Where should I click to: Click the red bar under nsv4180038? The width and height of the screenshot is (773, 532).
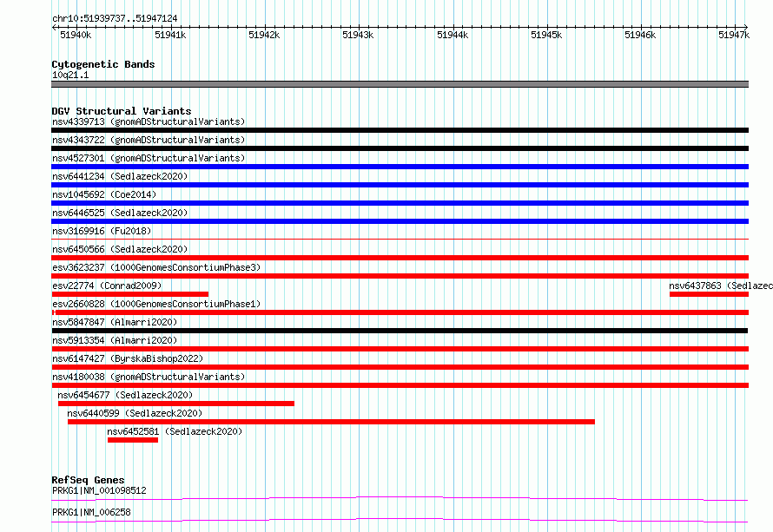point(400,385)
